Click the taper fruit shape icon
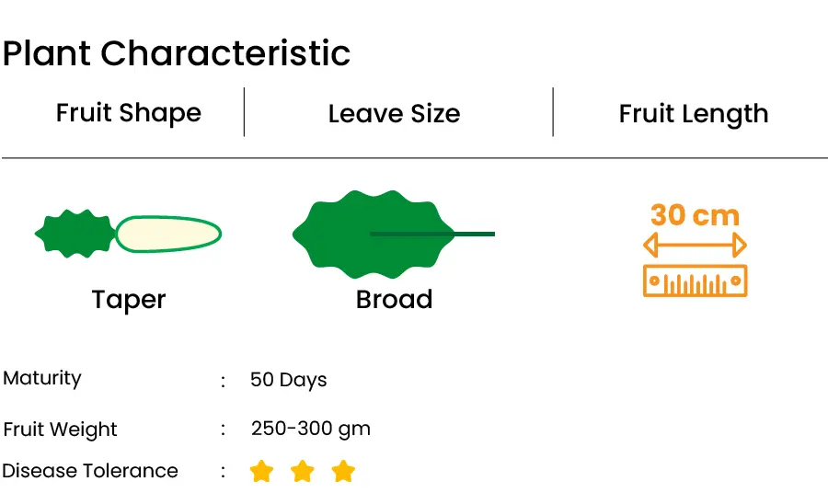This screenshot has width=828, height=504. (128, 234)
